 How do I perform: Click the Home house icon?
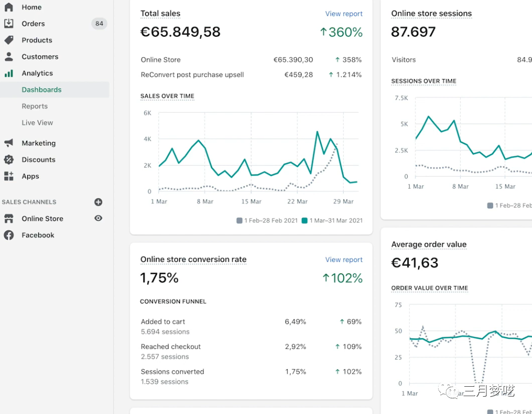9,7
